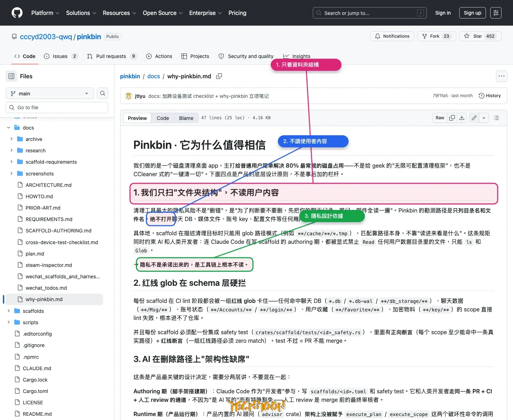513x420 pixels.
Task: Open commit 79f1fa5 link
Action: pyautogui.click(x=440, y=96)
